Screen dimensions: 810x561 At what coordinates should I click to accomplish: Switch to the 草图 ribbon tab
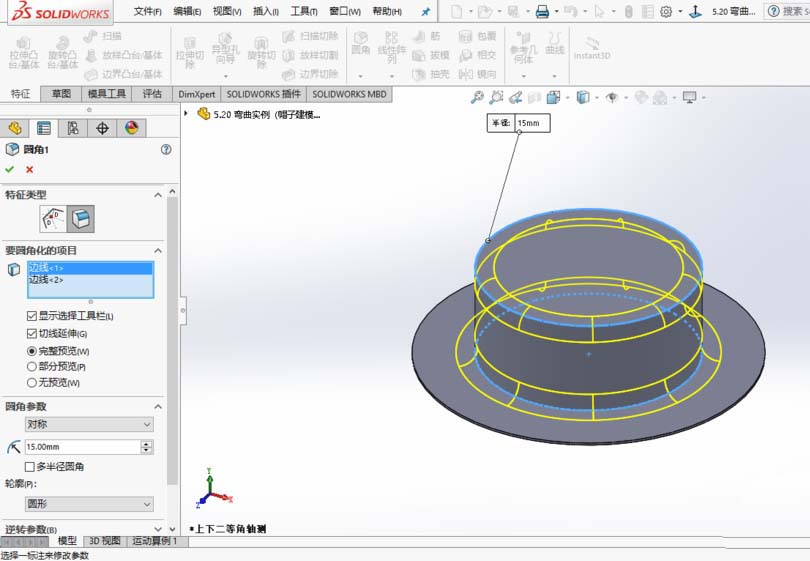click(61, 94)
